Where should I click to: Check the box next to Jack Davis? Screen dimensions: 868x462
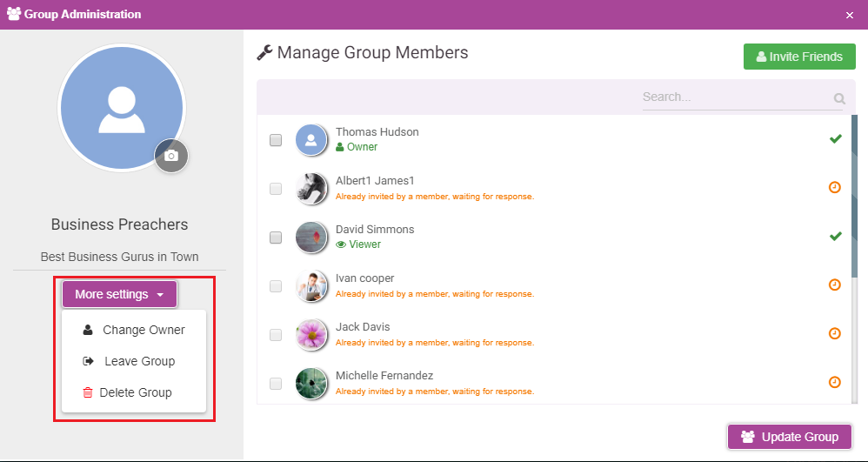pyautogui.click(x=276, y=335)
